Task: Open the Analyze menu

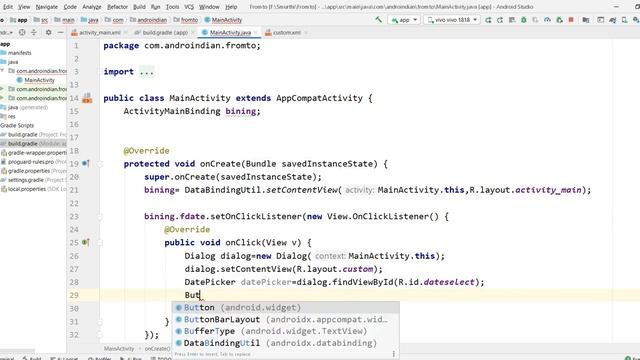Action: pyautogui.click(x=91, y=7)
